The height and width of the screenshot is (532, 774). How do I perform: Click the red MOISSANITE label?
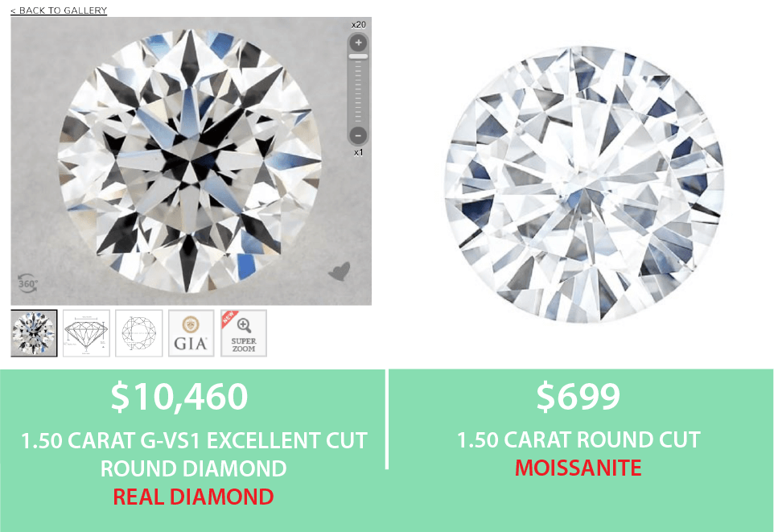(578, 468)
